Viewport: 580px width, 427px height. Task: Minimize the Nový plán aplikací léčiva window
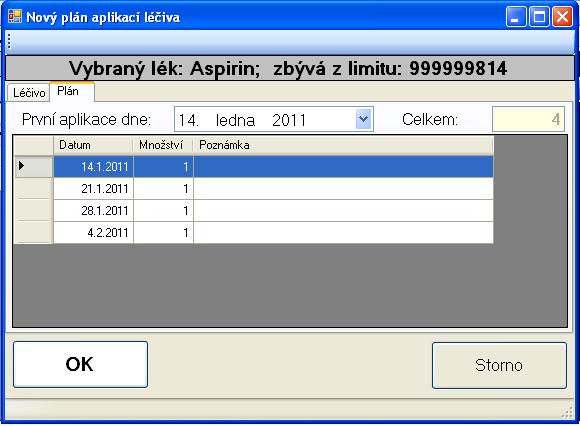(x=516, y=17)
